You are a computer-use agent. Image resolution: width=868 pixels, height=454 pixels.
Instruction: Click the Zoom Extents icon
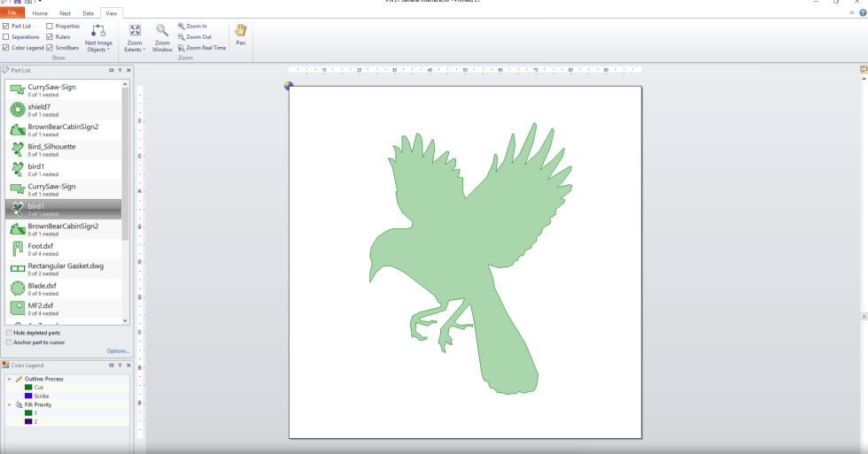[135, 31]
